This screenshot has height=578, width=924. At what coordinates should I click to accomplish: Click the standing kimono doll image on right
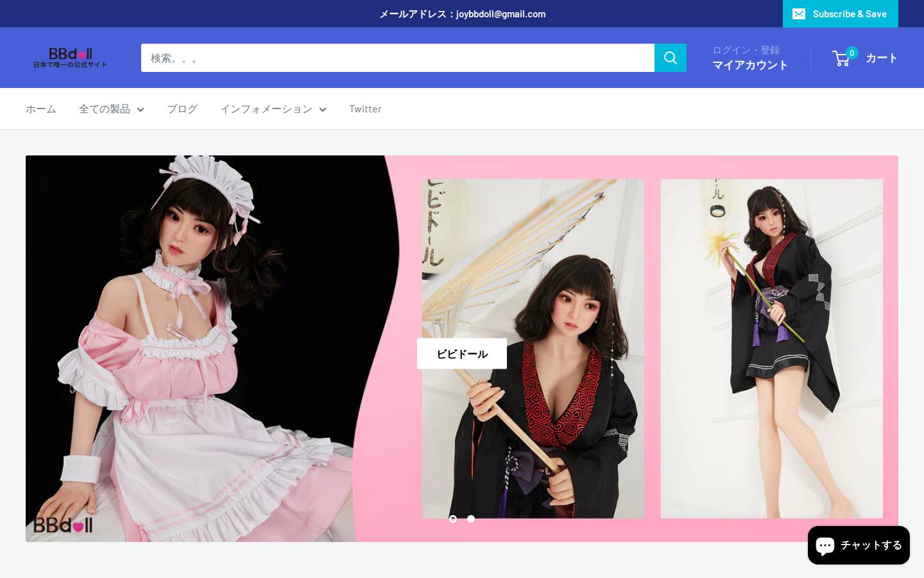[x=771, y=349]
